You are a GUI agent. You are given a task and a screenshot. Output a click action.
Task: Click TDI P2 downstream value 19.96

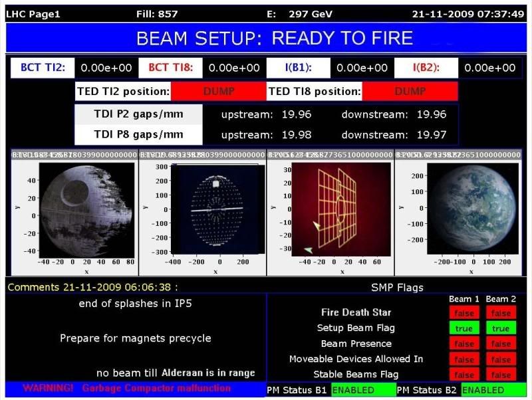click(432, 114)
